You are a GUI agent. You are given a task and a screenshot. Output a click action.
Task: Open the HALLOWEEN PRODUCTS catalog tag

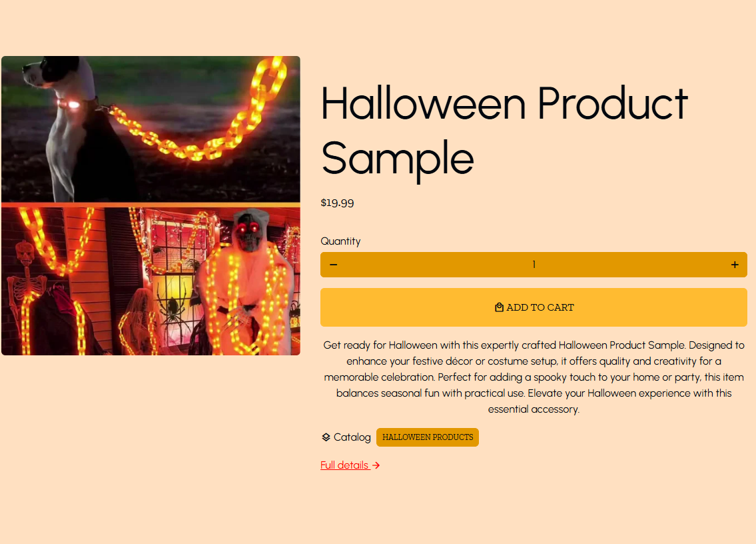coord(428,437)
